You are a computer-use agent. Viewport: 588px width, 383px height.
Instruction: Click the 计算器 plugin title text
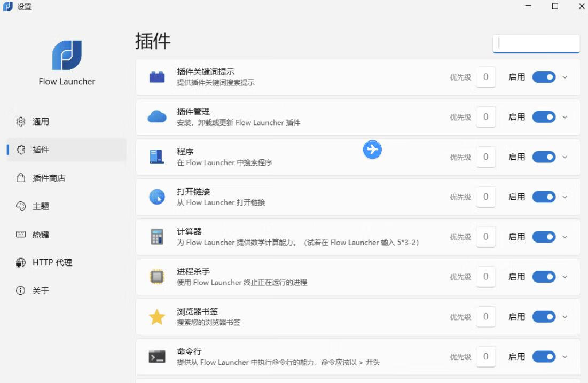click(189, 231)
